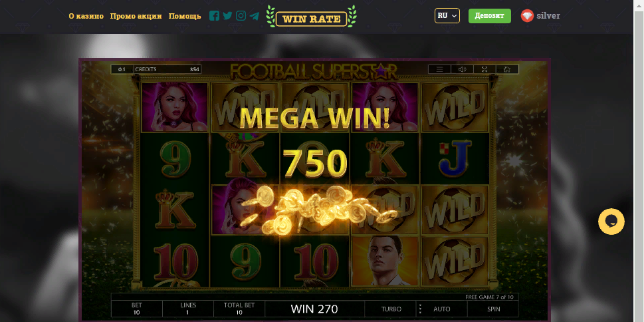This screenshot has width=644, height=322.
Task: Go to the game home icon
Action: coord(507,69)
